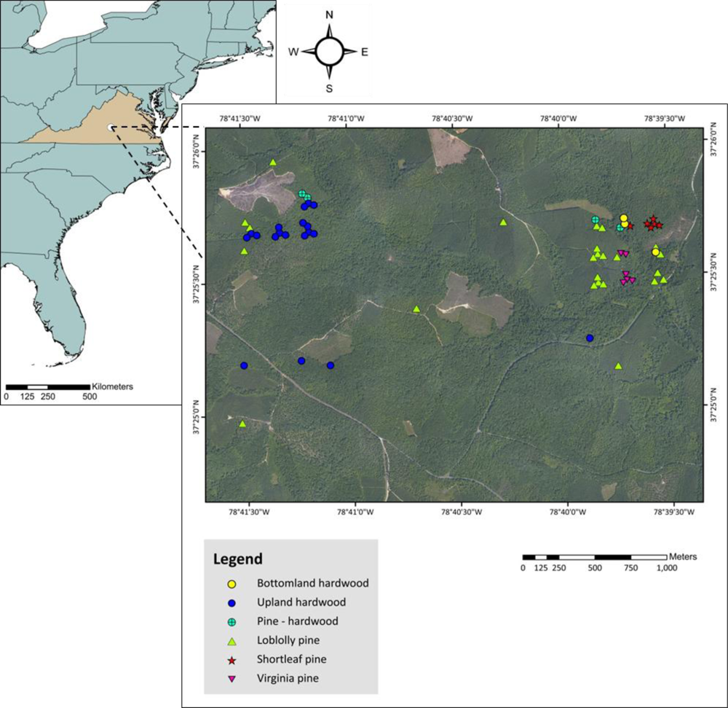This screenshot has height=708, width=728.
Task: Click the meters scale bar graphic
Action: tap(596, 557)
